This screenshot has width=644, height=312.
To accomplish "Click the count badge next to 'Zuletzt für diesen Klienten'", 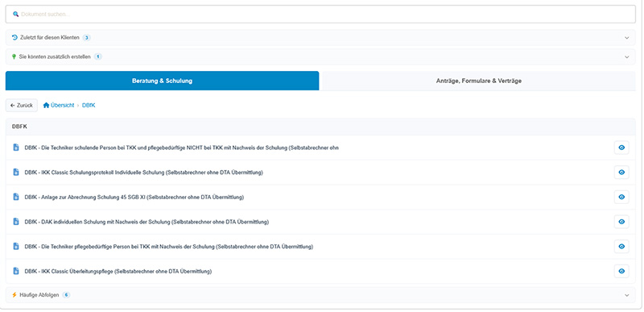I will click(86, 37).
